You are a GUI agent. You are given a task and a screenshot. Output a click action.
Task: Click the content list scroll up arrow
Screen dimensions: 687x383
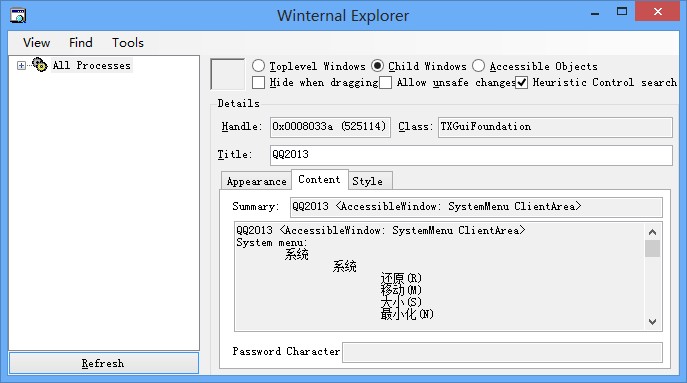click(x=652, y=232)
